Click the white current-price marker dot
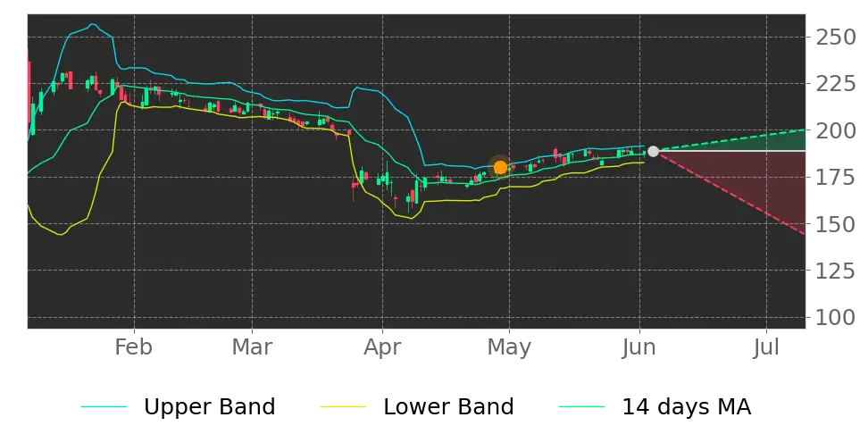The image size is (868, 434). [x=653, y=151]
